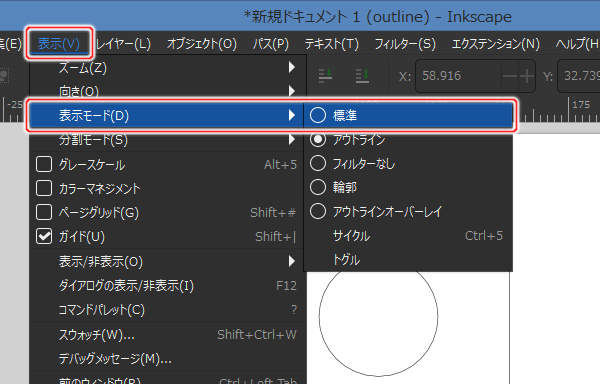Open the フィルター(S) menu
600x384 pixels.
405,44
